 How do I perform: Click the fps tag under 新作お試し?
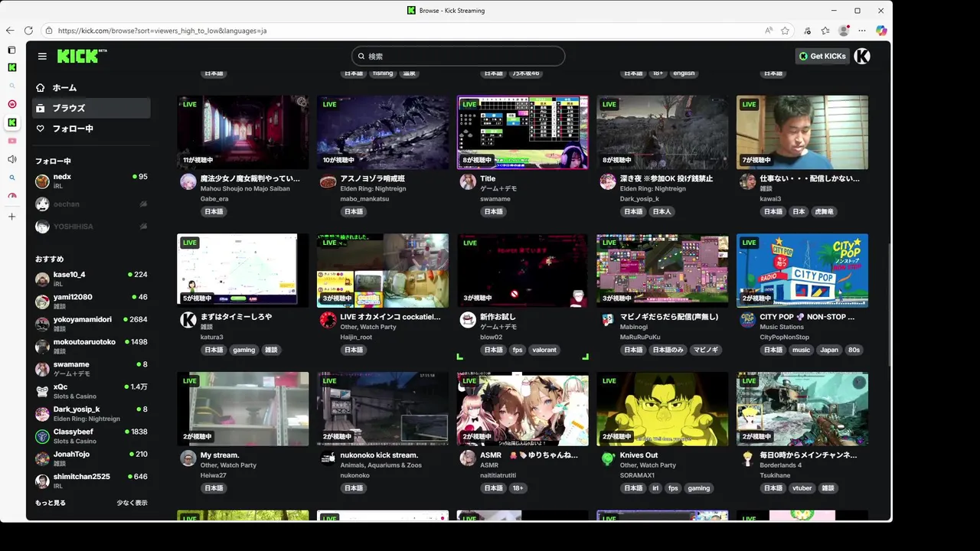click(x=518, y=350)
